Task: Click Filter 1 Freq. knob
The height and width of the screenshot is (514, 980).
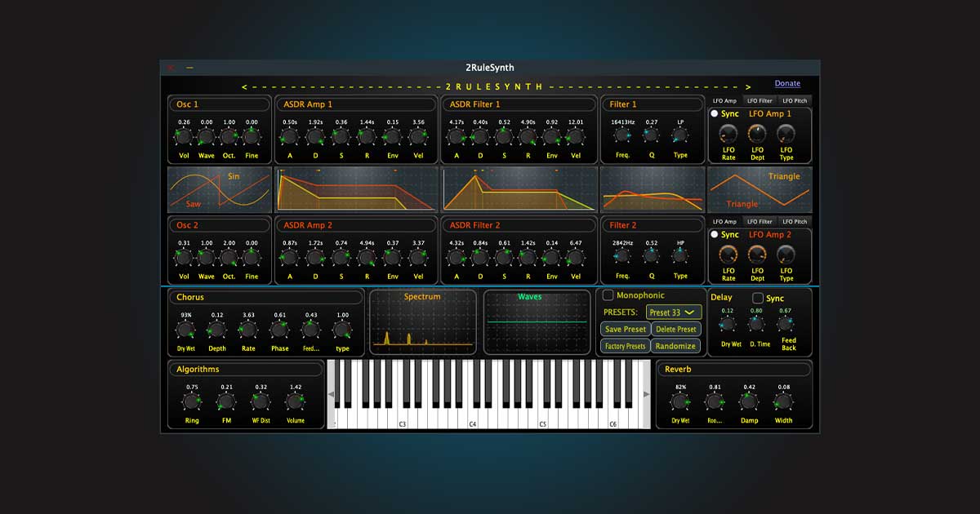Action: pos(622,135)
